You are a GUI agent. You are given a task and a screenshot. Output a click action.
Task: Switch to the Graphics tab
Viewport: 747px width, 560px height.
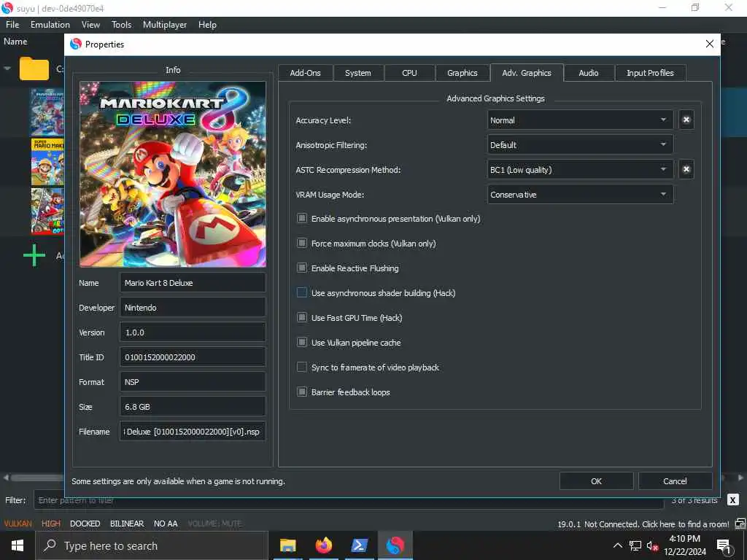(462, 73)
